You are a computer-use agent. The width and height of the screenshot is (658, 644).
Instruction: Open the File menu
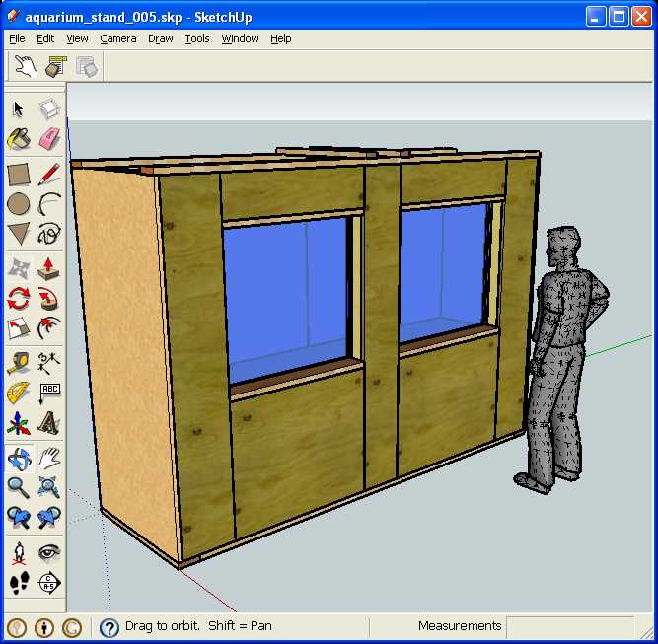tap(17, 38)
